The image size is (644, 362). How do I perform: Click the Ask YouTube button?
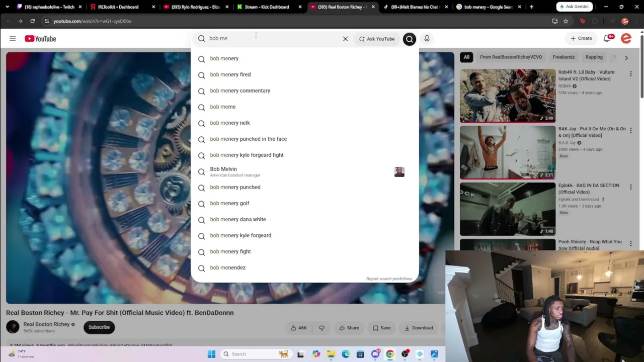[x=377, y=39]
